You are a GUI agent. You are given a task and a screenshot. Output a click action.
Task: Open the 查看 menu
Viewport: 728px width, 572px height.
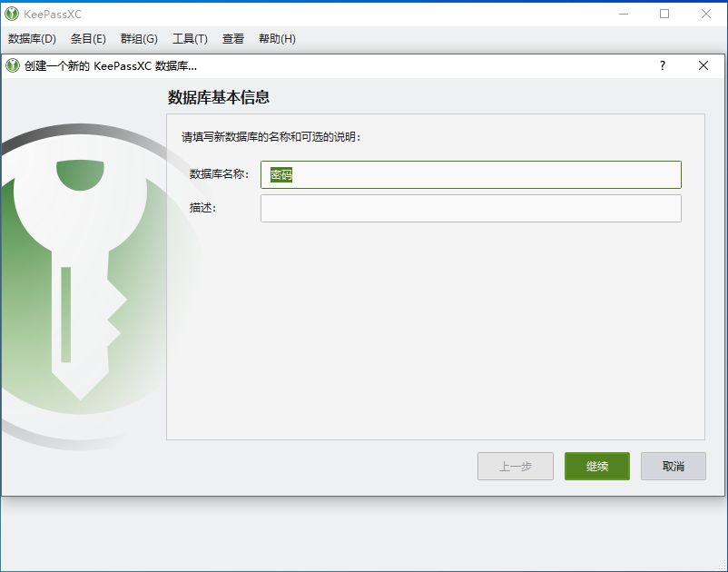point(232,38)
